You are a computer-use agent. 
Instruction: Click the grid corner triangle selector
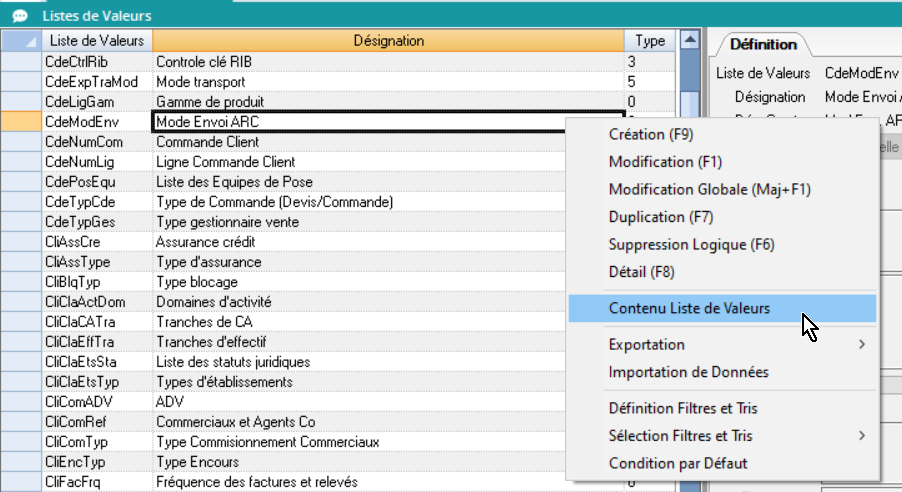click(21, 41)
